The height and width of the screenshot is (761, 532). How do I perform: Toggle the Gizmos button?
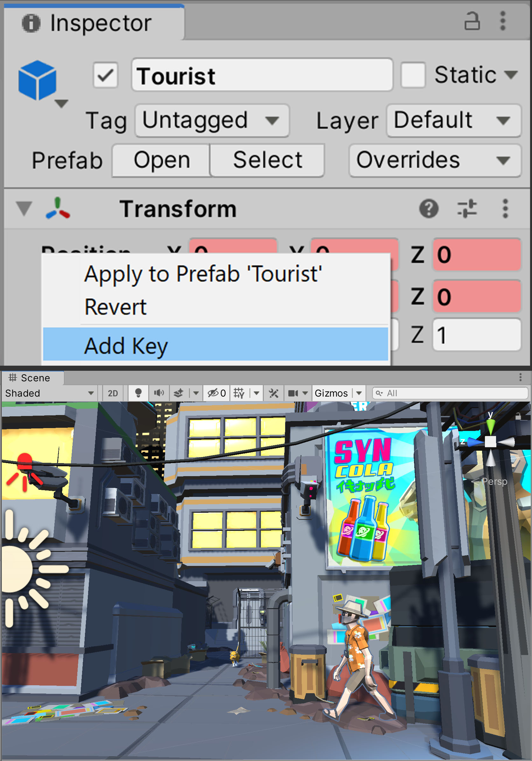[331, 393]
